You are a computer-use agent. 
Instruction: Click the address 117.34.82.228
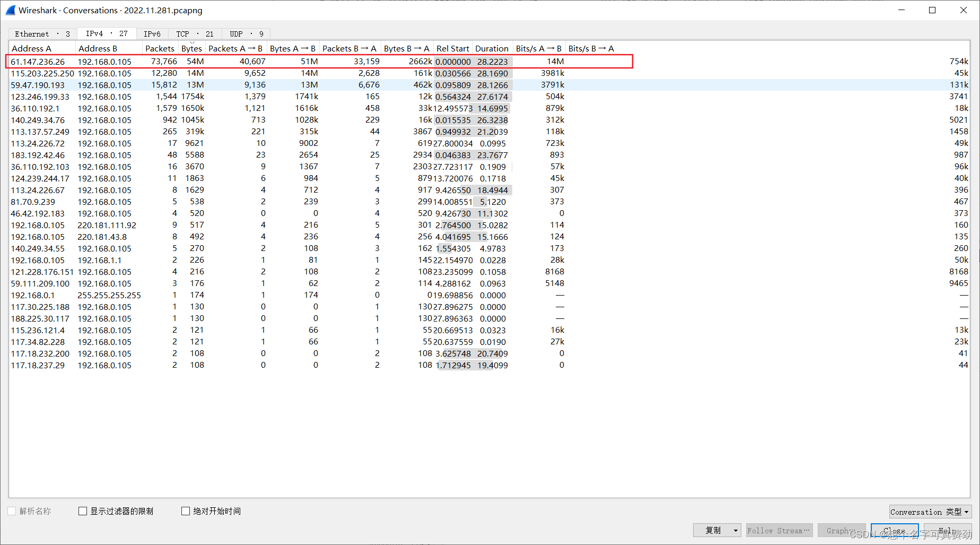tap(38, 342)
